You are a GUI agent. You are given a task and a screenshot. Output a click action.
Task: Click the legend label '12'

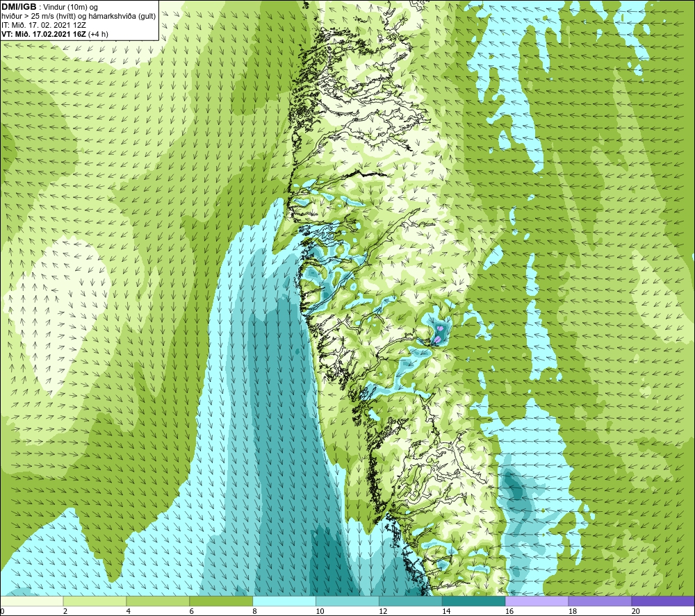[383, 611]
